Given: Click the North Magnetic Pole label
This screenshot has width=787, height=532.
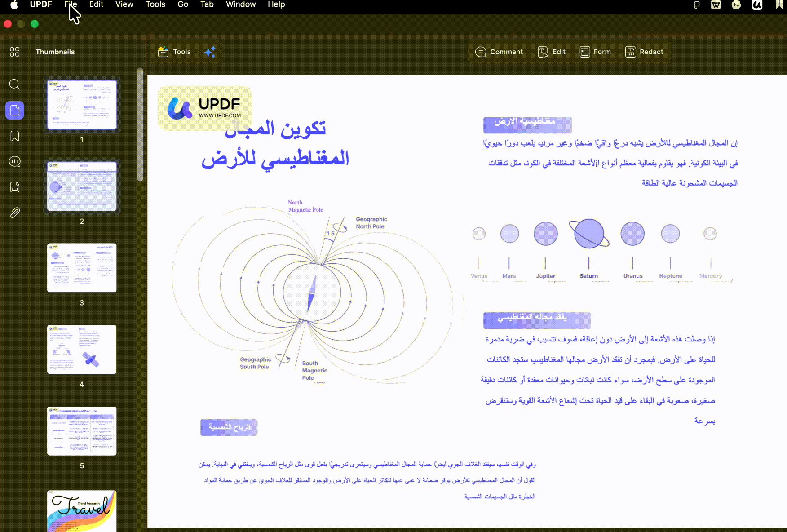Looking at the screenshot, I should (x=305, y=206).
